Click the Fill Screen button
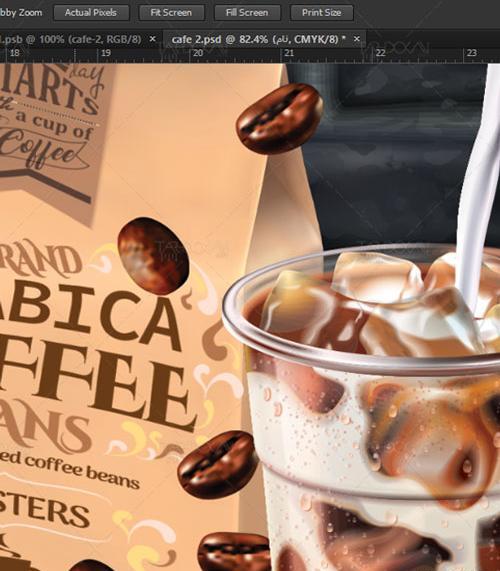Image resolution: width=500 pixels, height=571 pixels. click(x=247, y=13)
